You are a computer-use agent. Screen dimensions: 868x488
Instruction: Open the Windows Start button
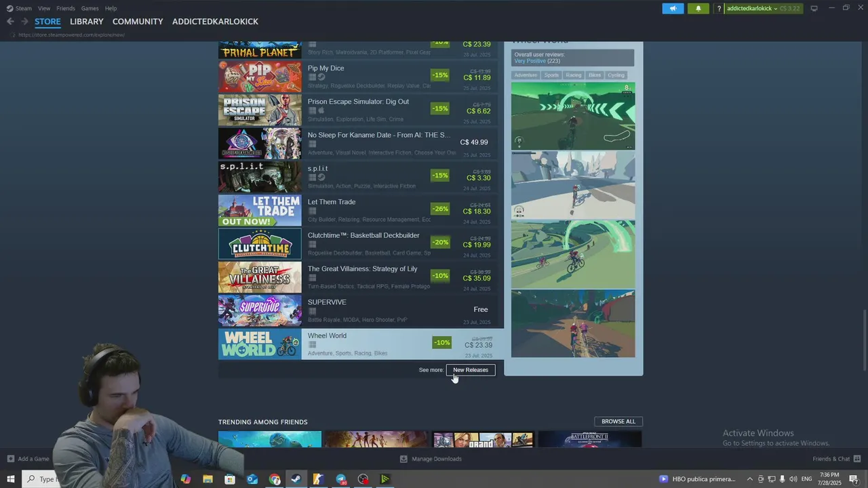[11, 479]
